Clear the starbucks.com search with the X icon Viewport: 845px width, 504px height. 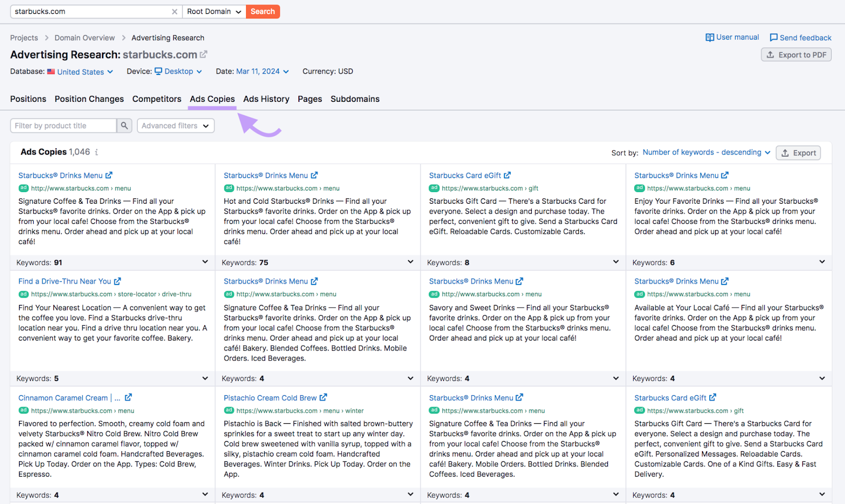(x=175, y=11)
